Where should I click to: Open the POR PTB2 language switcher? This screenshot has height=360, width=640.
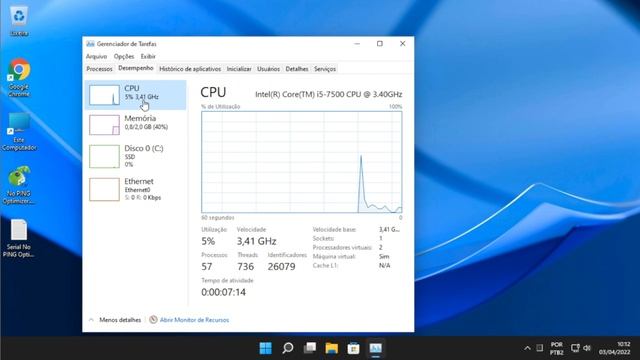click(x=557, y=348)
